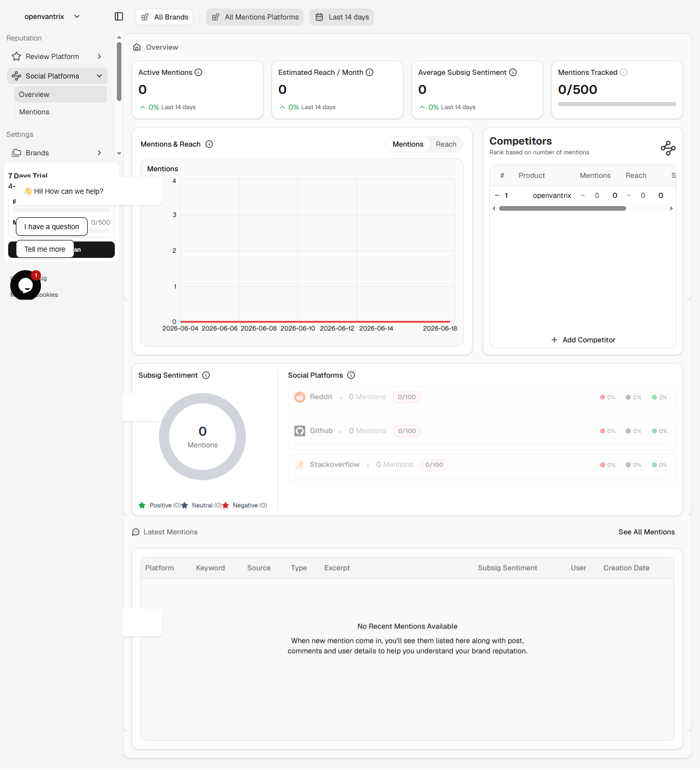Show Estimated Reach info tooltip

[369, 72]
